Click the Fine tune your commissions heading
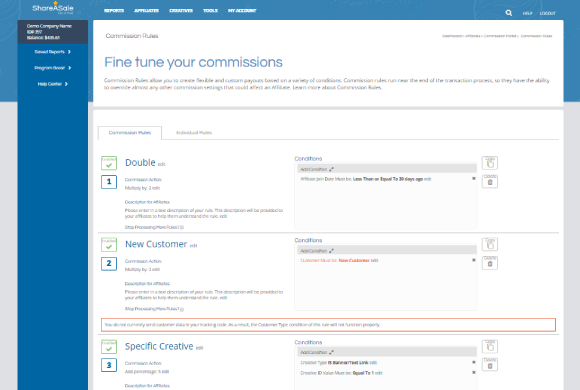Image resolution: width=580 pixels, height=390 pixels. click(193, 62)
